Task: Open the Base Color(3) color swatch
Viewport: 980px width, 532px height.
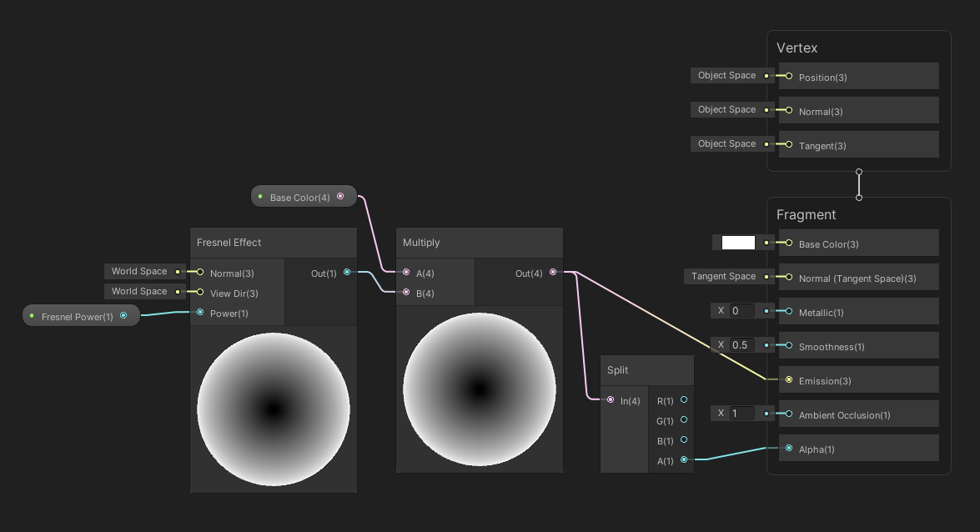Action: tap(737, 242)
